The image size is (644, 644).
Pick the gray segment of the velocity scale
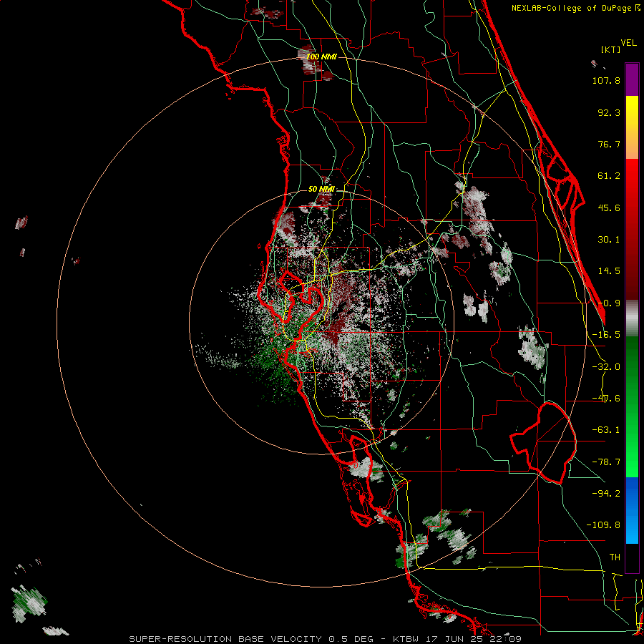(x=632, y=318)
